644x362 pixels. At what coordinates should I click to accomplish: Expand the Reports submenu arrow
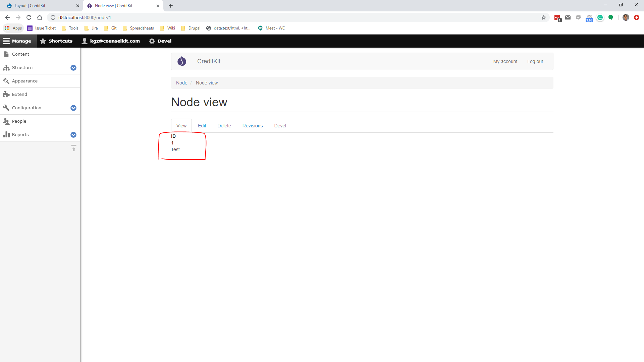point(73,135)
